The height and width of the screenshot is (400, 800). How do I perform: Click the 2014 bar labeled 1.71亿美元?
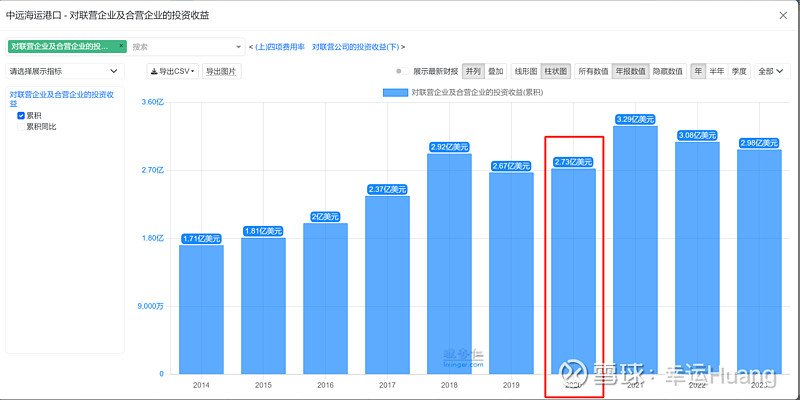[202, 309]
